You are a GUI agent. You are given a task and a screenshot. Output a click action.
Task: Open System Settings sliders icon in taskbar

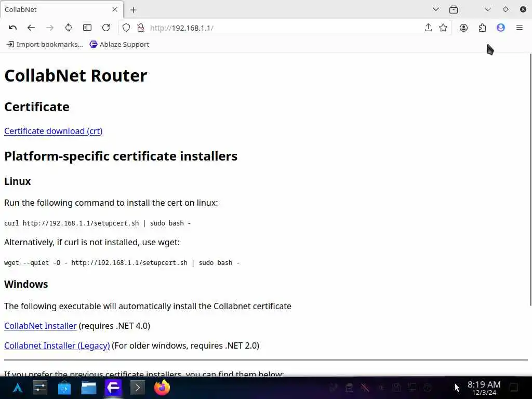40,388
